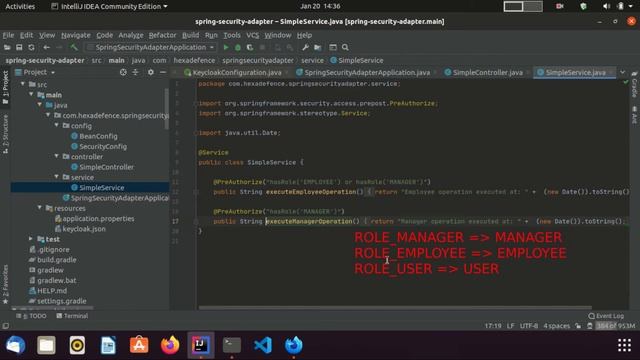This screenshot has height=360, width=640.
Task: Click the horizontal editor scrollbar
Action: (395, 307)
